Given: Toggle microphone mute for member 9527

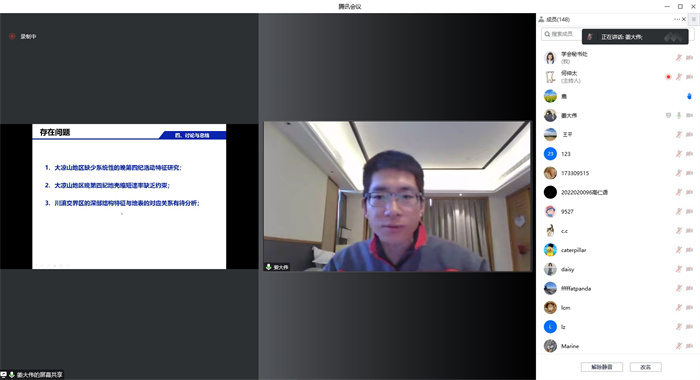Looking at the screenshot, I should point(679,212).
